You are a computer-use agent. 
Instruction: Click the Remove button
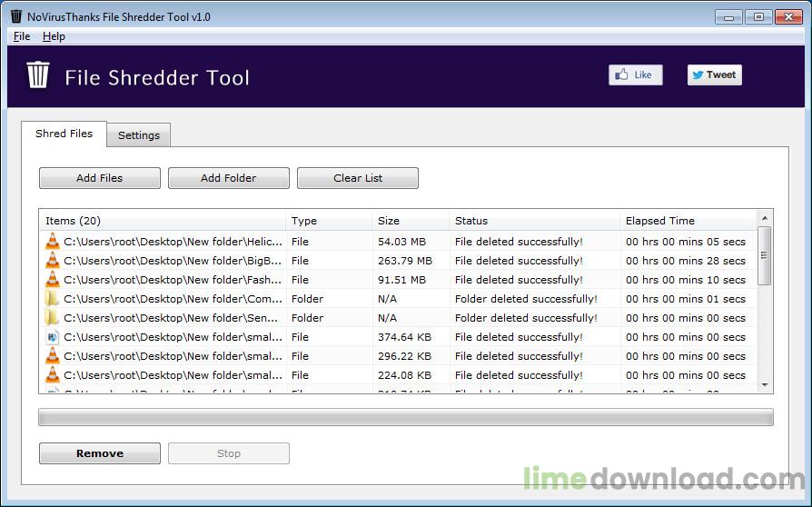(x=99, y=453)
